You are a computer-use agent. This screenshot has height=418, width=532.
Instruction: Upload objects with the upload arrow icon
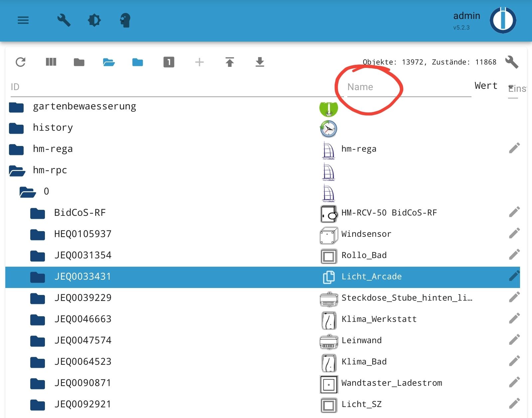pyautogui.click(x=230, y=62)
